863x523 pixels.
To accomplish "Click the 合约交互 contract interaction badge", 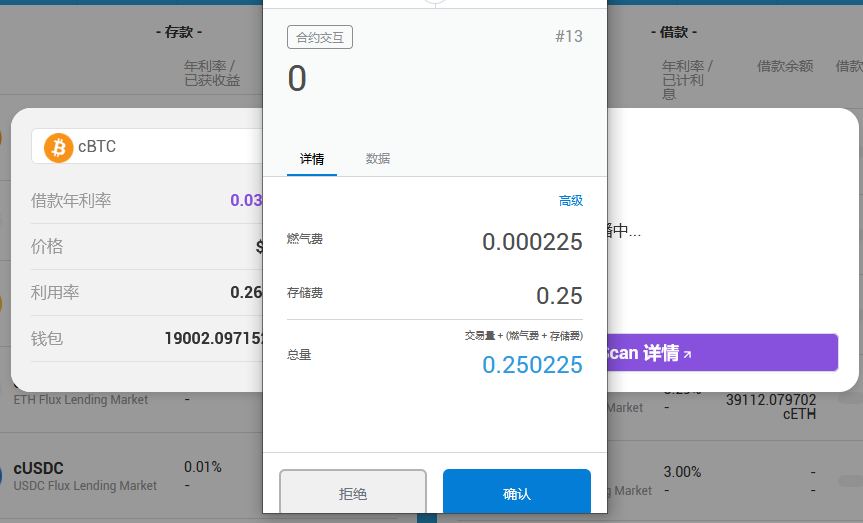I will [x=320, y=37].
